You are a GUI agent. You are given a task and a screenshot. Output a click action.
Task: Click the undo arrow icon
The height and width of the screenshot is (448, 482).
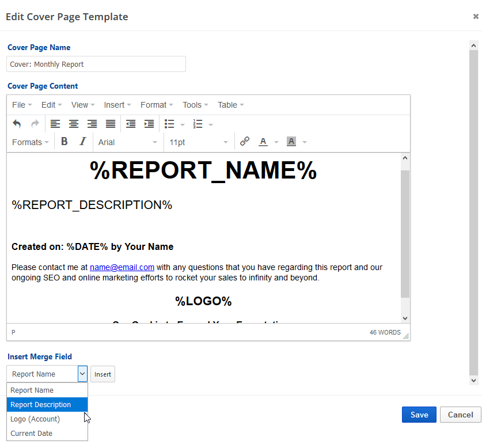click(x=17, y=124)
